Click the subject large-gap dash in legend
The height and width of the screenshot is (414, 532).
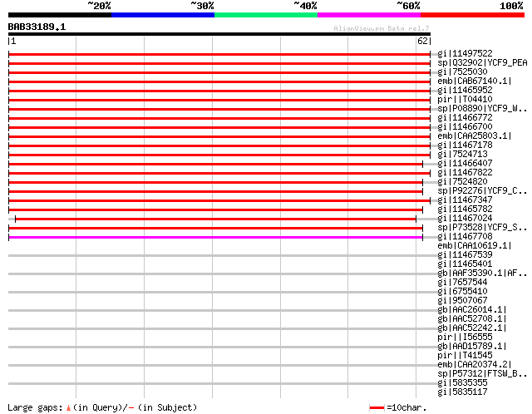coord(131,407)
